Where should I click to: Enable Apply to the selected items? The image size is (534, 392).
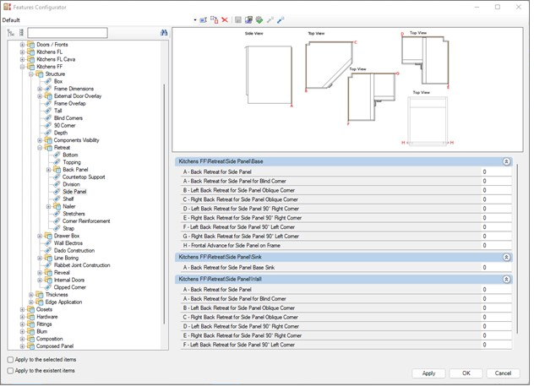[10, 359]
